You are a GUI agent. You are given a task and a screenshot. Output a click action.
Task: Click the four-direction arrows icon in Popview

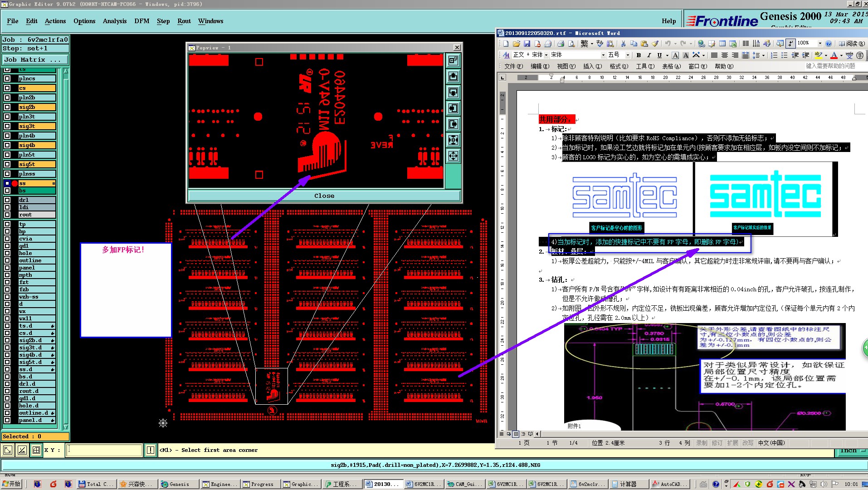coord(453,156)
